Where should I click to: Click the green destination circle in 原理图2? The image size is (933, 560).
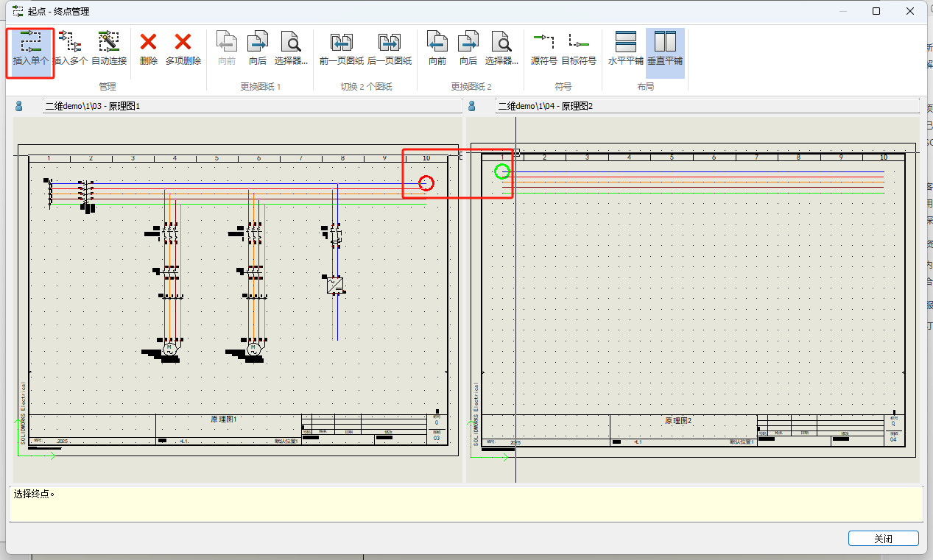tap(502, 171)
